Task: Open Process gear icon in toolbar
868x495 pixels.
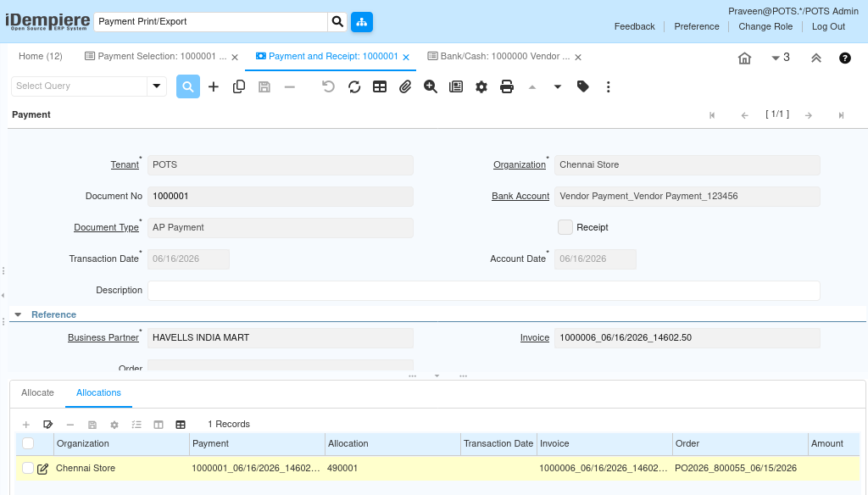Action: point(481,87)
